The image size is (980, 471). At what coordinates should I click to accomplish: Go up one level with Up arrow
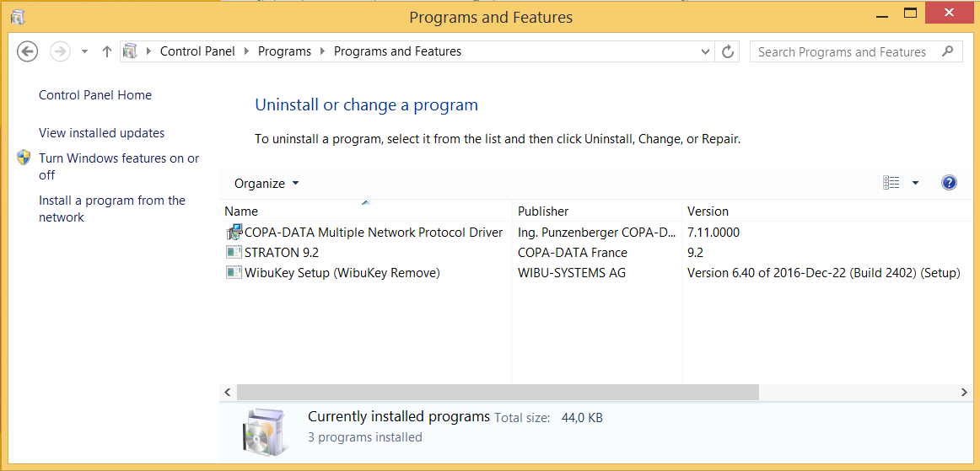(107, 52)
